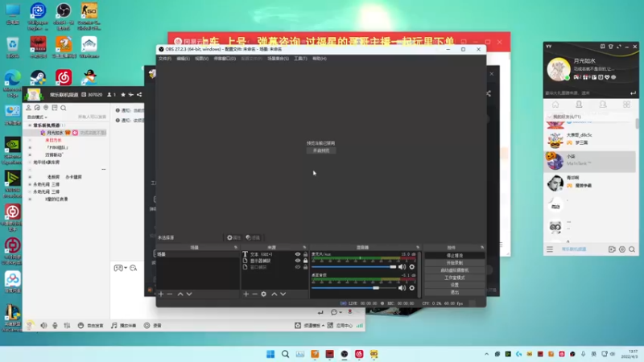Collapse the 娱乐联机频道 root tree node
Image resolution: width=644 pixels, height=362 pixels.
point(30,125)
